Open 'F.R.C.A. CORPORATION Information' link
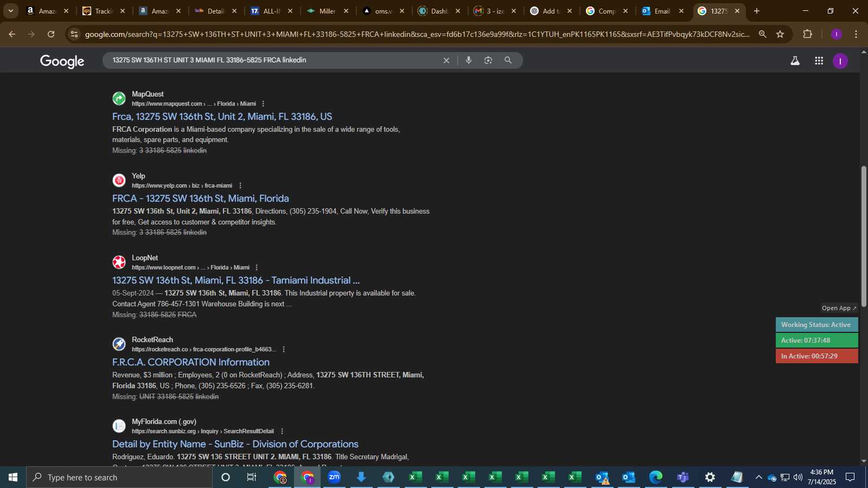 (190, 362)
